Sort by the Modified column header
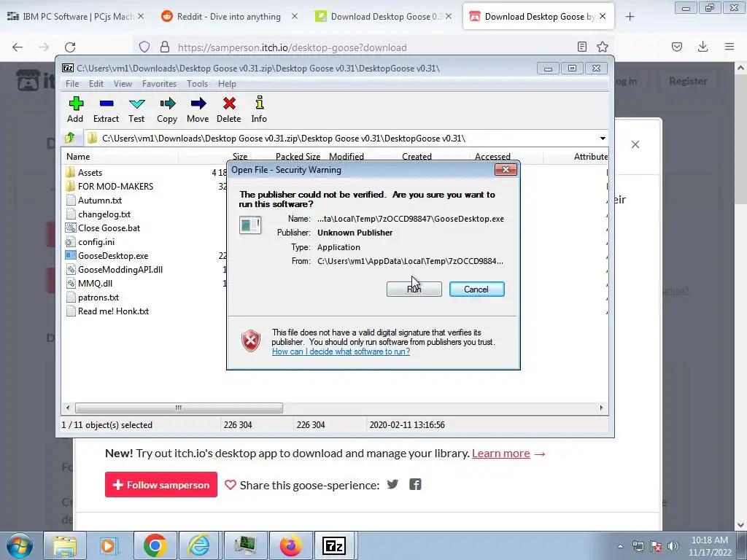Screen dimensions: 747x560 coord(347,156)
